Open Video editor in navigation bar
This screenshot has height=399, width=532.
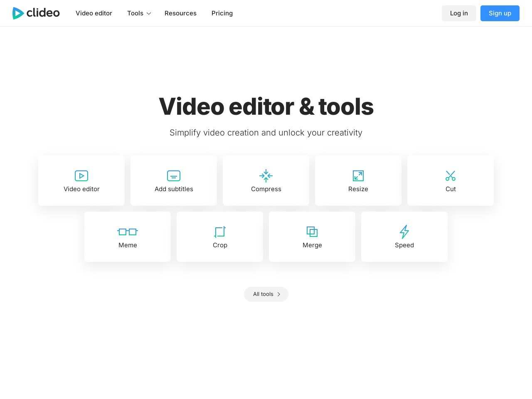tap(94, 13)
